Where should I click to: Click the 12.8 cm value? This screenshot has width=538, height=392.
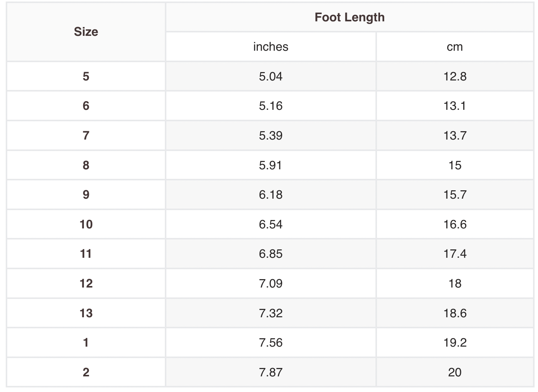[x=454, y=76]
